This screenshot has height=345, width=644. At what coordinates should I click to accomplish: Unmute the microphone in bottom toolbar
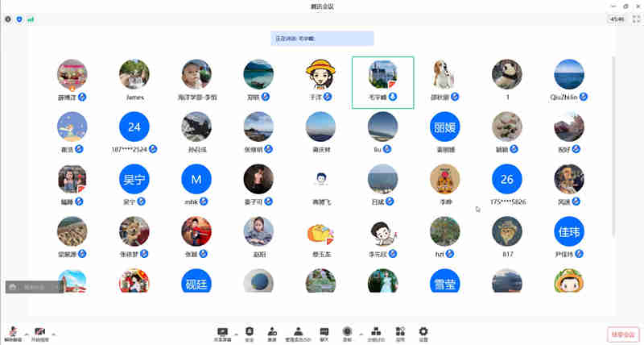coord(12,332)
